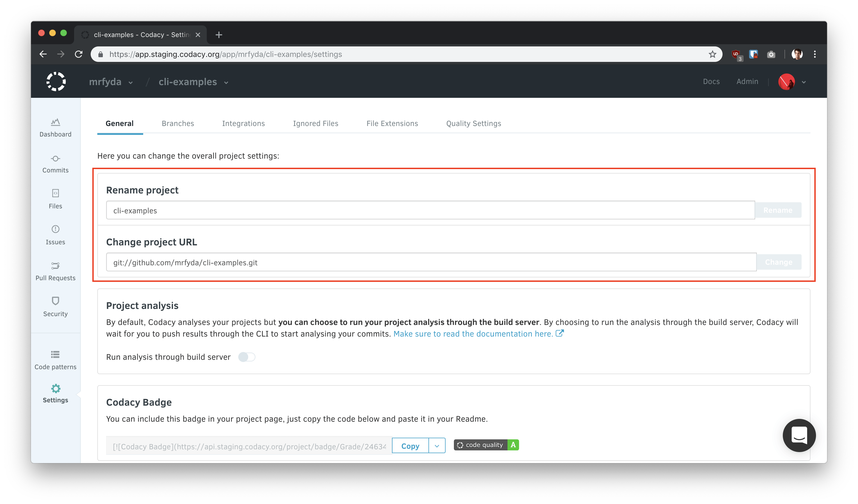This screenshot has height=504, width=858.
Task: Focus the Rename project name field
Action: (430, 210)
